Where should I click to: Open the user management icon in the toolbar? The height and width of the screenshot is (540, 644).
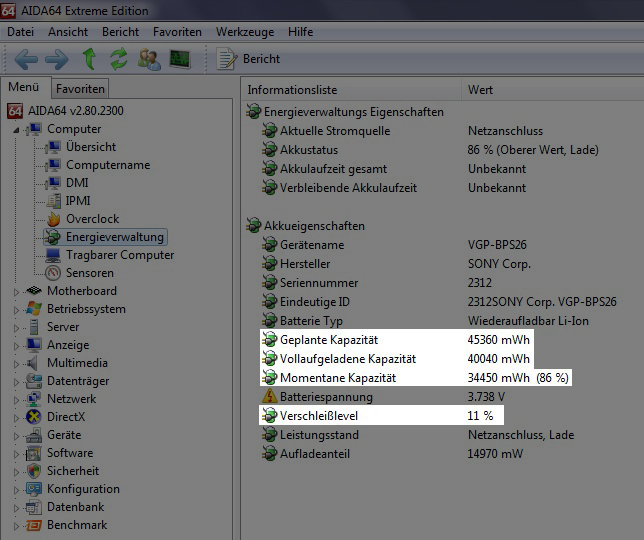click(x=149, y=59)
